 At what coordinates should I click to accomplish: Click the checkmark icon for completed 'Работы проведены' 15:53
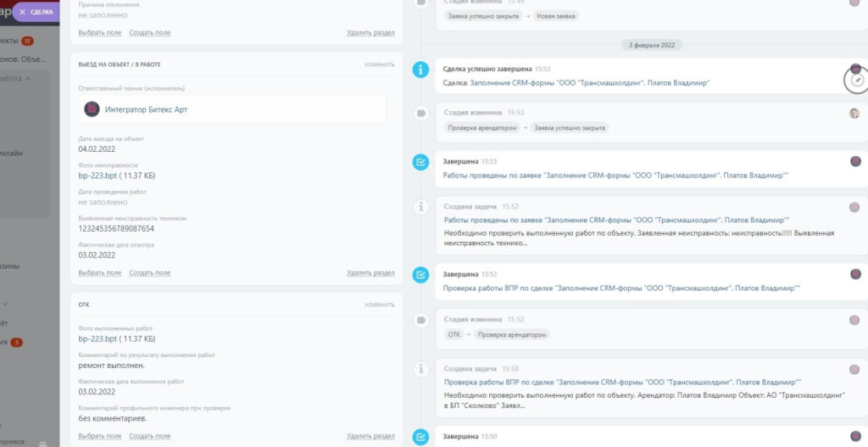[420, 161]
